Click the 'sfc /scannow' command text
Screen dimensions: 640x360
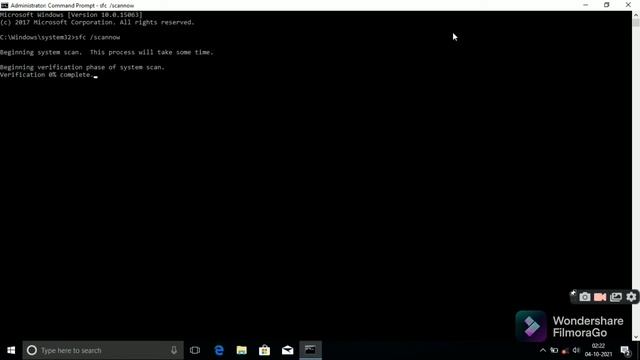click(98, 37)
